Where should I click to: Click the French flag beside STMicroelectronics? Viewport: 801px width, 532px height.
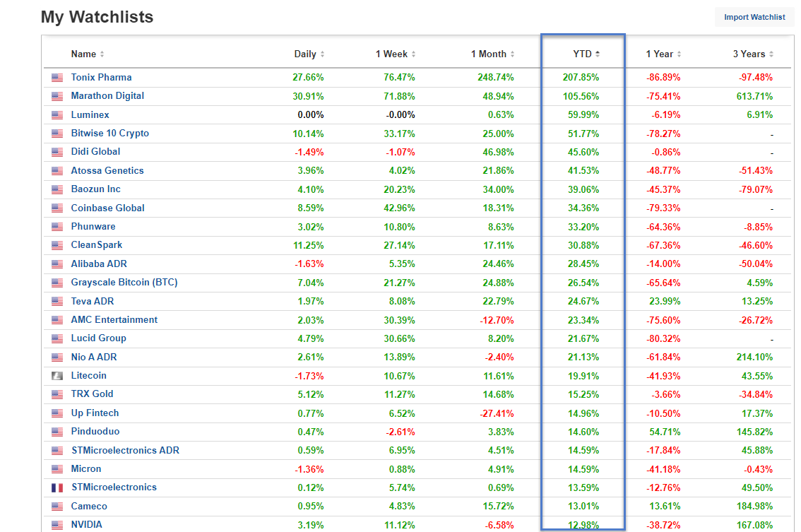[57, 487]
